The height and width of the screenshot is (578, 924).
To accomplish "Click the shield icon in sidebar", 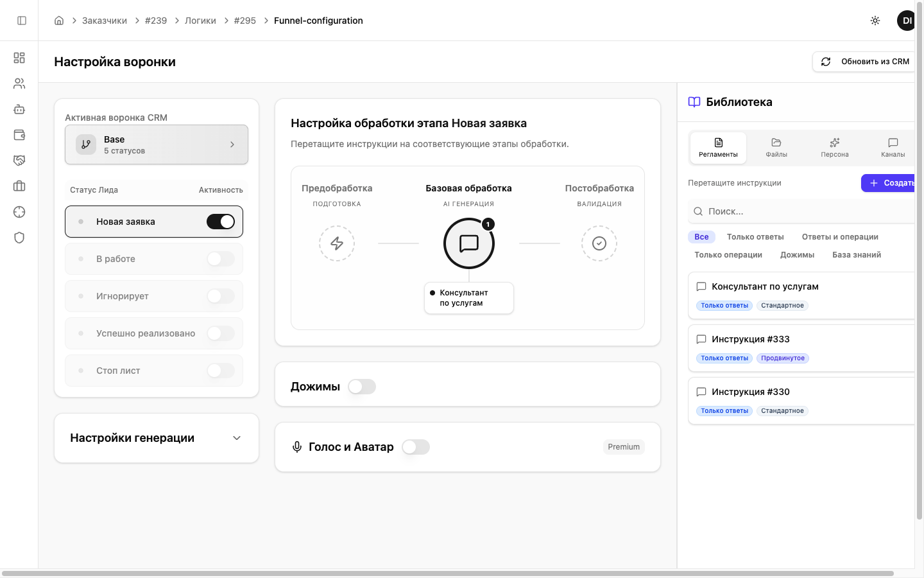I will (x=19, y=238).
